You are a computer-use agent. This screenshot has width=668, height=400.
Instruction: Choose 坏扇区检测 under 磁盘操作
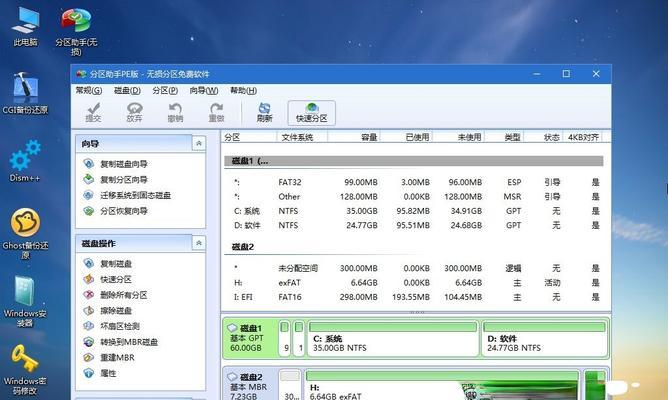coord(120,326)
